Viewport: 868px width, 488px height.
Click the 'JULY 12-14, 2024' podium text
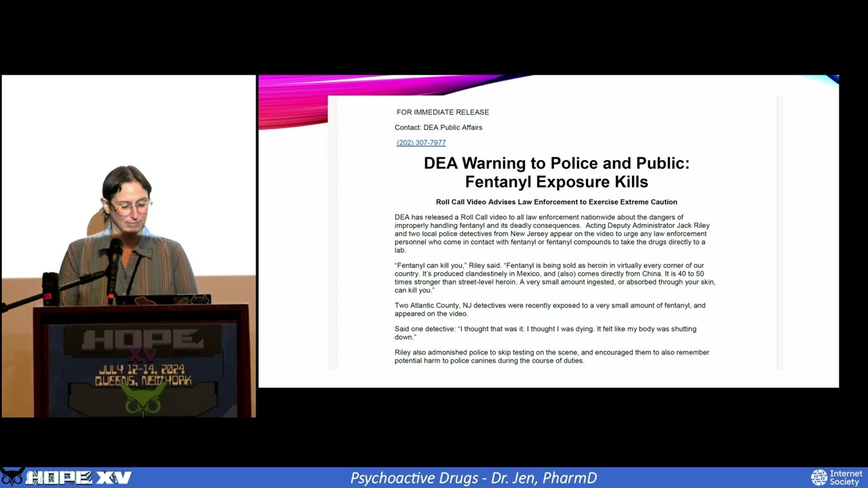tap(141, 370)
